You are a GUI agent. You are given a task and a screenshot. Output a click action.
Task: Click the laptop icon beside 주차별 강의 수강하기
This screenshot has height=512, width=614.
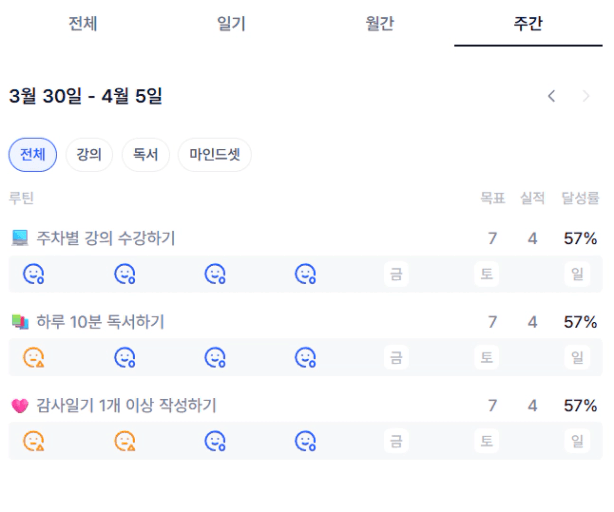coord(20,238)
